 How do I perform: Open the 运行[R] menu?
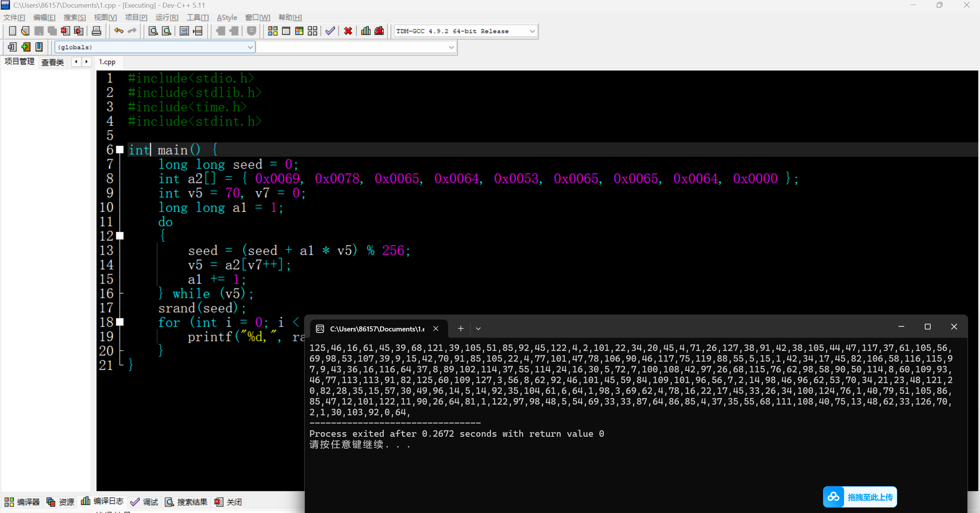[x=167, y=18]
